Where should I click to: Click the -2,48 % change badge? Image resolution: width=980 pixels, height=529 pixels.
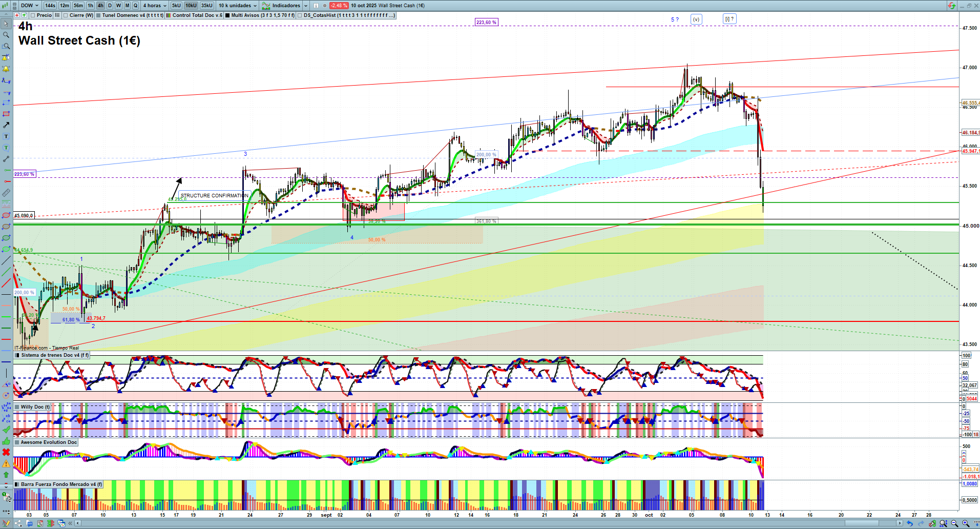[339, 6]
